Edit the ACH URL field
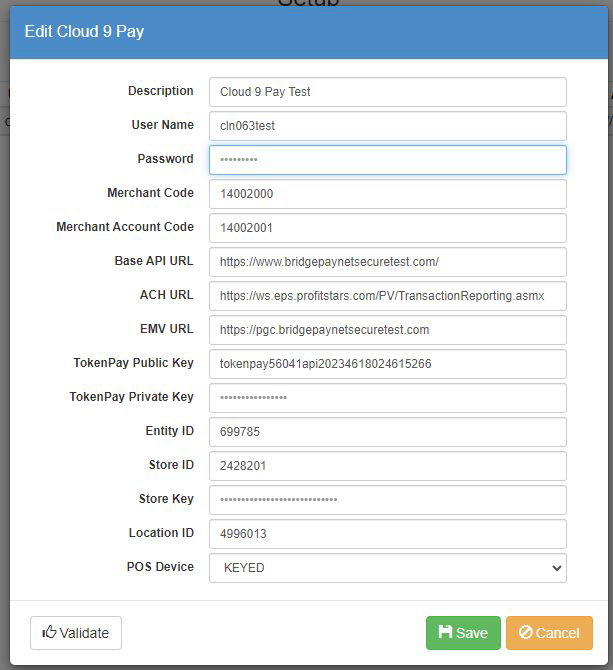 tap(387, 296)
